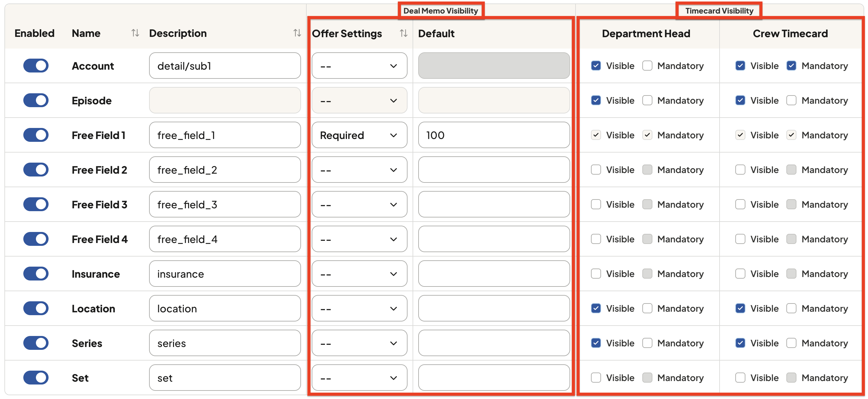Viewport: 868px width, 399px height.
Task: Check Department Head Visible for Free Field 2
Action: click(x=596, y=170)
